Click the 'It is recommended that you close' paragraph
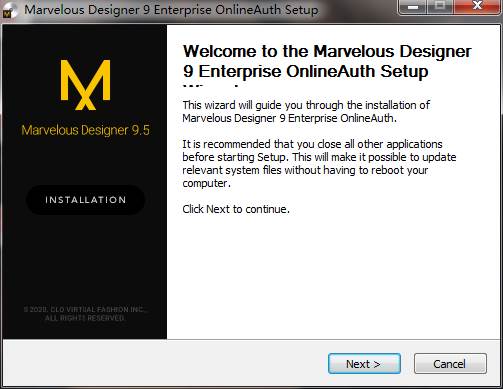The height and width of the screenshot is (389, 503). coord(319,163)
